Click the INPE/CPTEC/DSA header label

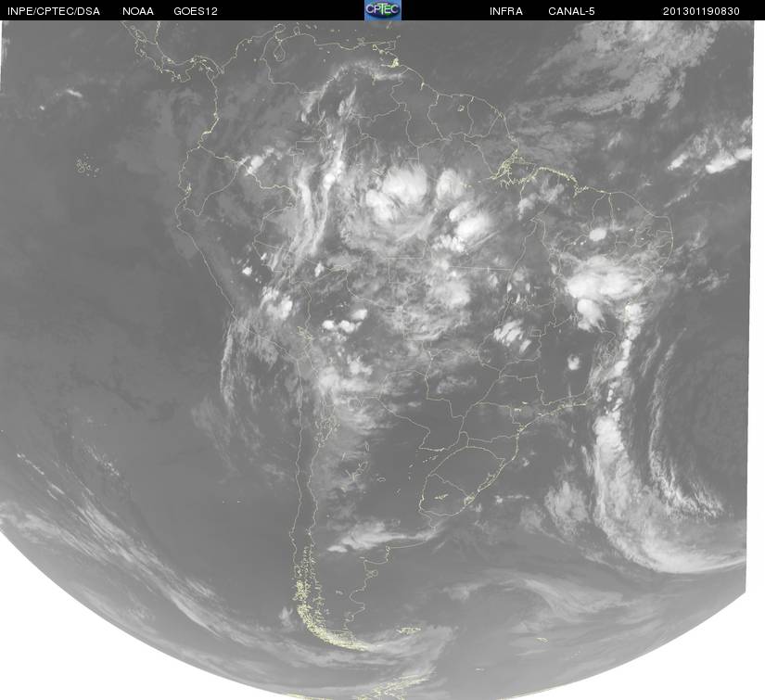pos(54,11)
